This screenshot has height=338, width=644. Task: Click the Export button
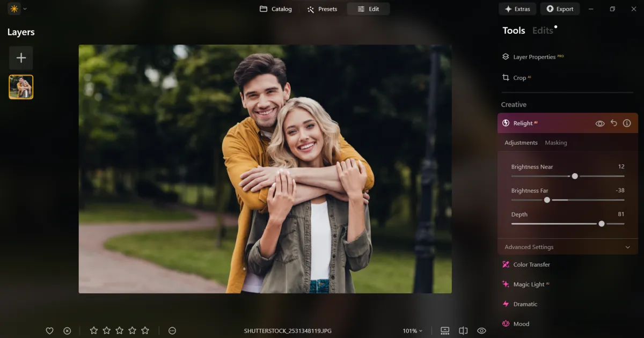[559, 9]
